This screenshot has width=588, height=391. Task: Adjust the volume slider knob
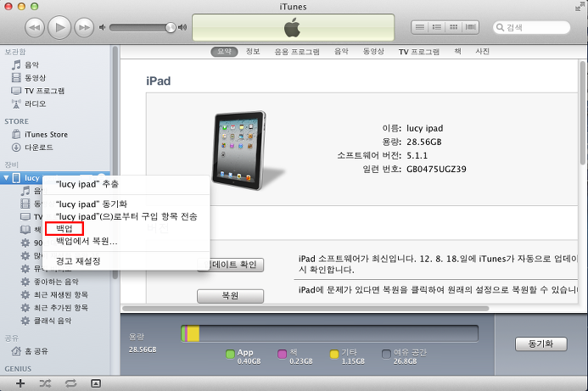171,27
